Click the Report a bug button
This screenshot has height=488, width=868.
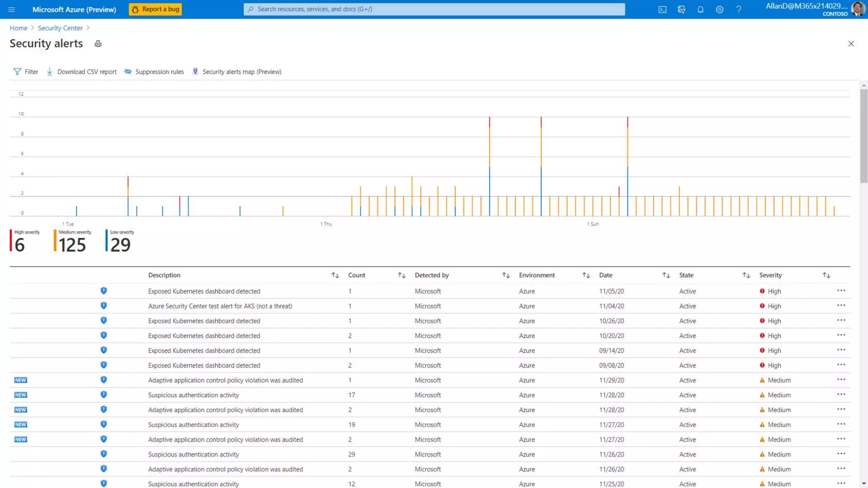[155, 9]
